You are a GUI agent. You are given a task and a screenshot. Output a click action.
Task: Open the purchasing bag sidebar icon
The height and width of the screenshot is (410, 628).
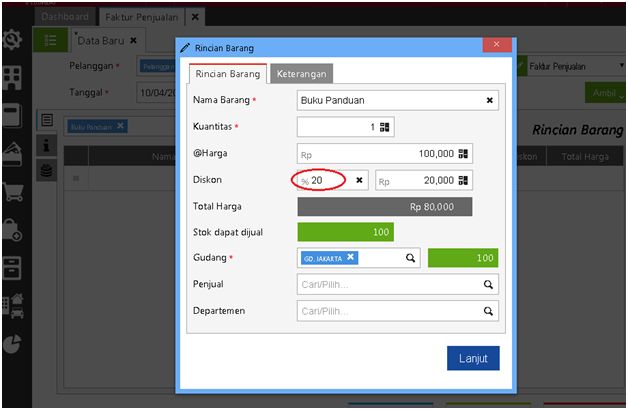click(12, 230)
